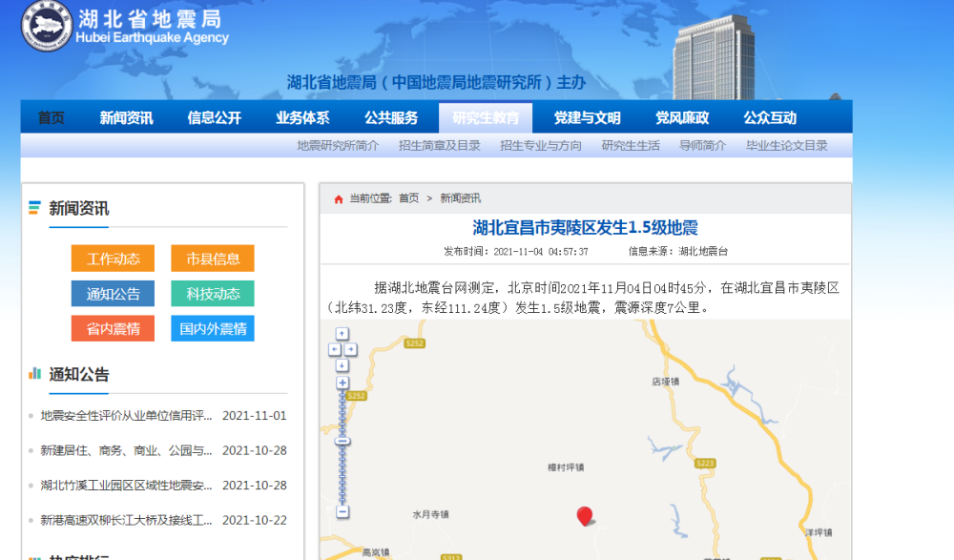This screenshot has width=954, height=560.
Task: Click breadcrumb link 新闻资讯
Action: coord(461,198)
